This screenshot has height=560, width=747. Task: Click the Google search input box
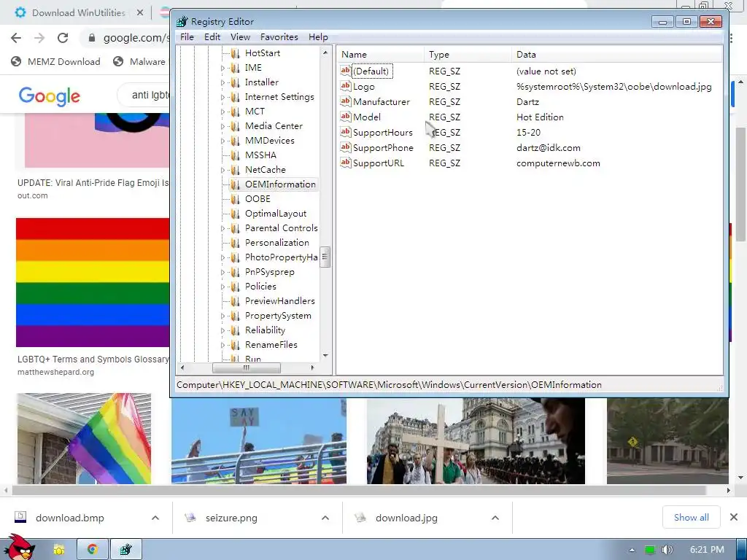[145, 96]
